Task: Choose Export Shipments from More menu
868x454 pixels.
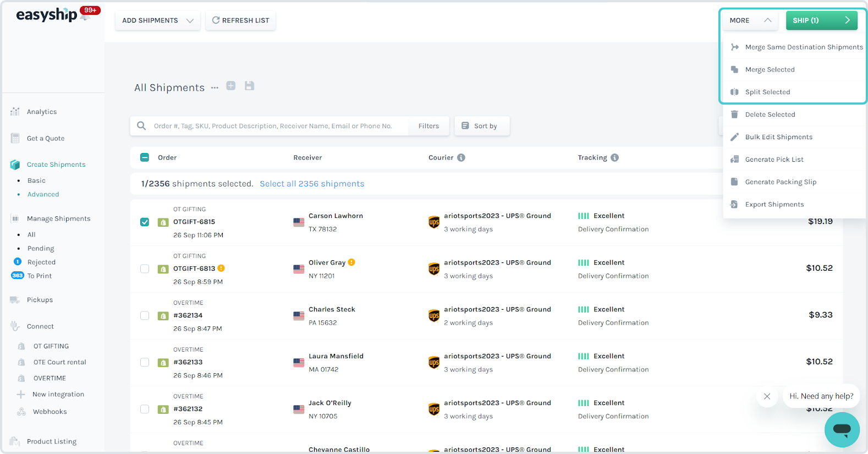Action: coord(794,205)
